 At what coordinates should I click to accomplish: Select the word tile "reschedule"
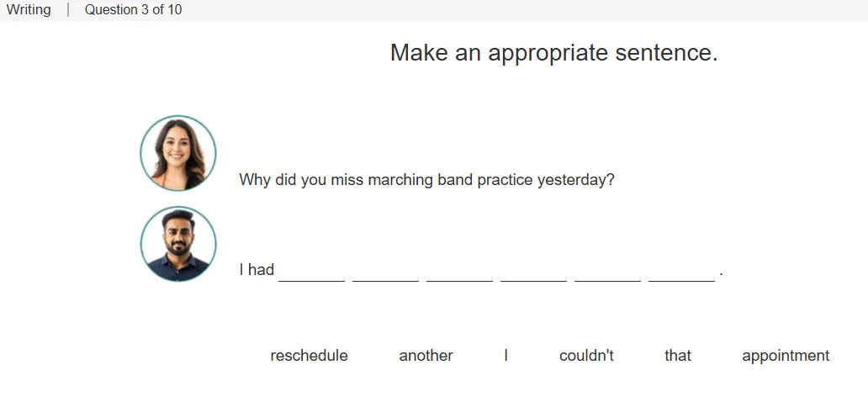[309, 356]
